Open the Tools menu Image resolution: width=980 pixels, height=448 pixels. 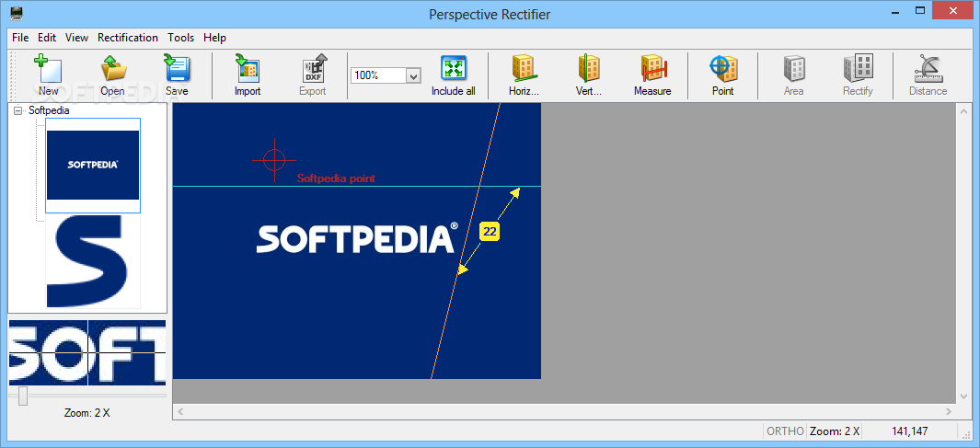(180, 38)
